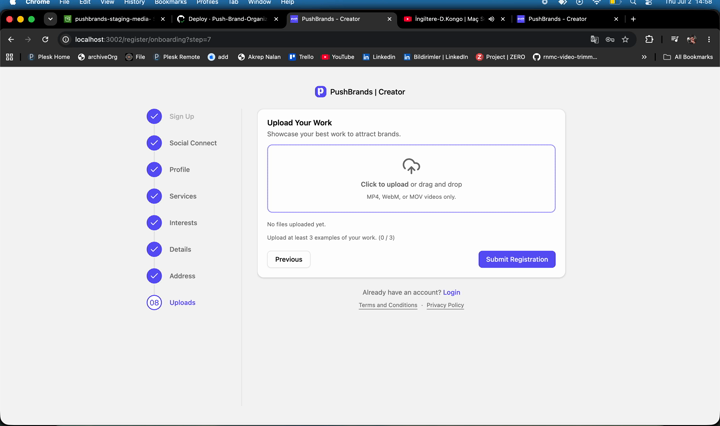Screen dimensions: 720x426
Task: Open the YouTube bookmark
Action: 338,57
